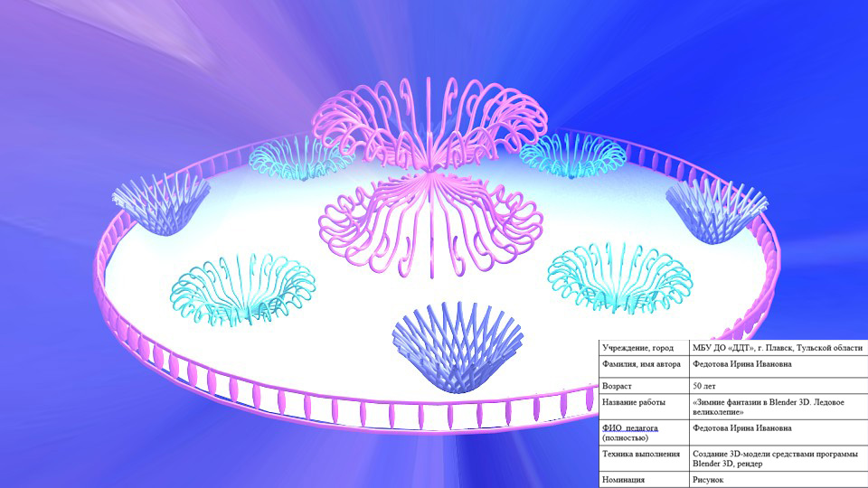Click the cyan flower at the back left
868x488 pixels.
click(300, 155)
